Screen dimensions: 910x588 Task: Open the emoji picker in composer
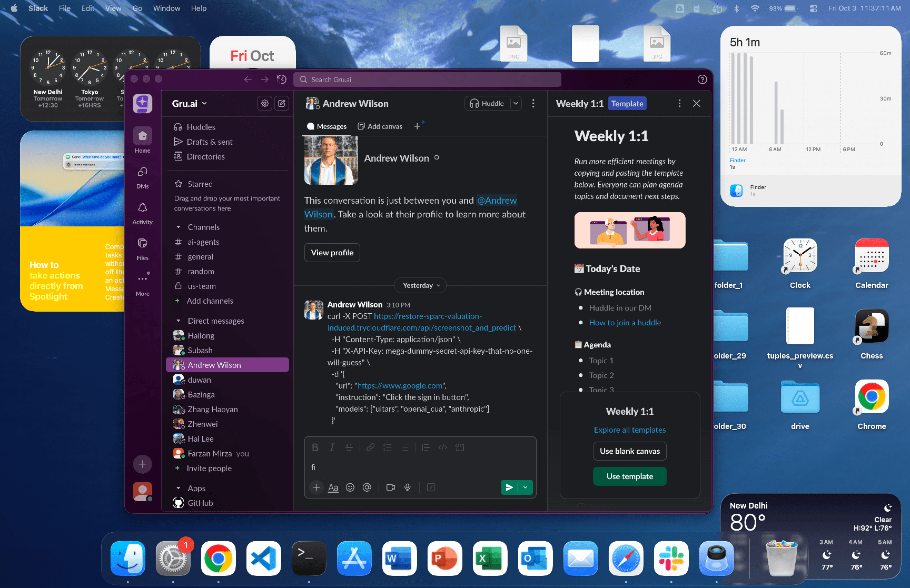350,487
